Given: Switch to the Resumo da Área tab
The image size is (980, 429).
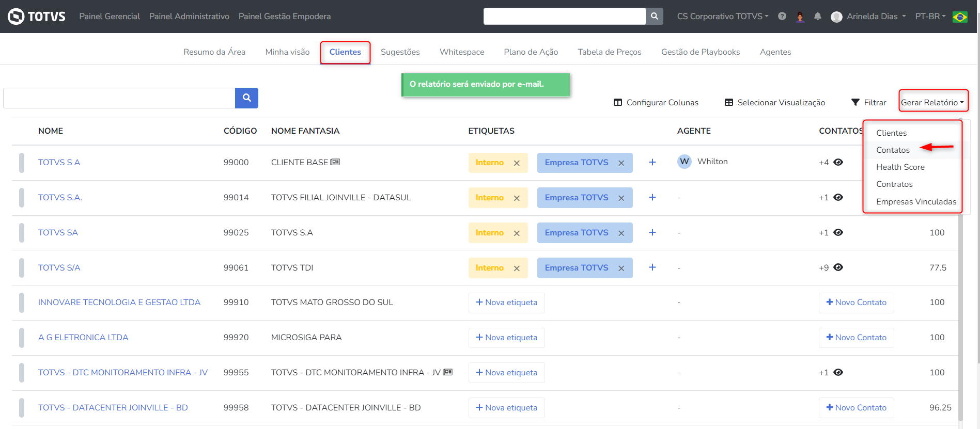Looking at the screenshot, I should coord(214,52).
